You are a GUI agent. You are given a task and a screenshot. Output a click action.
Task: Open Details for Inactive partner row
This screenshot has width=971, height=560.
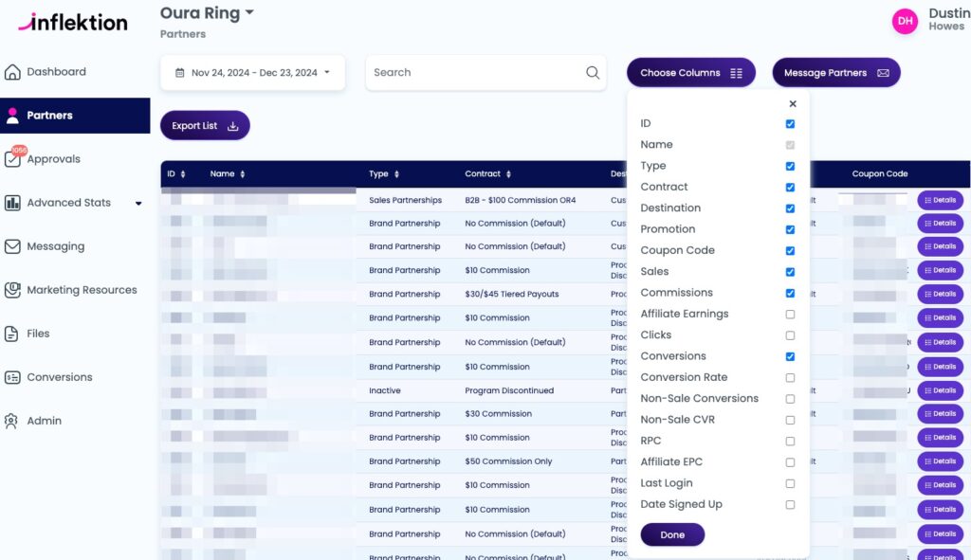click(x=940, y=390)
